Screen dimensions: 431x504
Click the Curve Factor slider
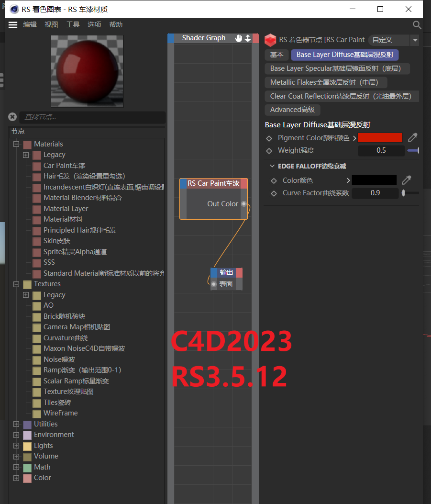410,193
